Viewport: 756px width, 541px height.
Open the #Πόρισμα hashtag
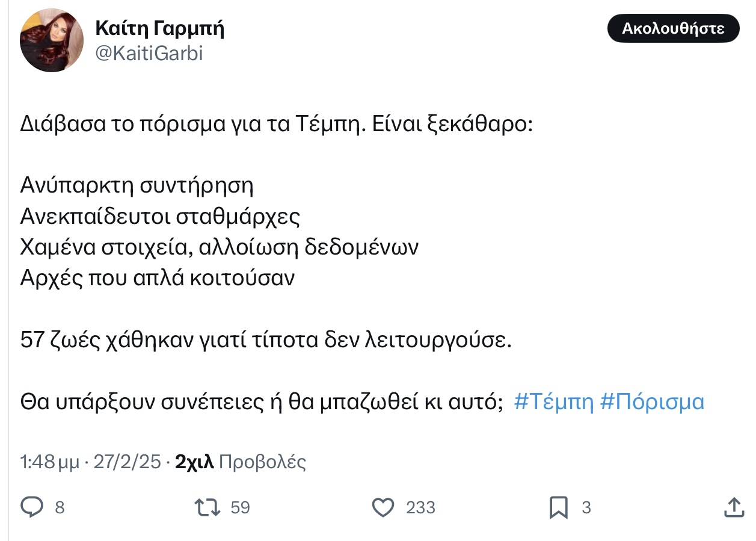click(652, 402)
